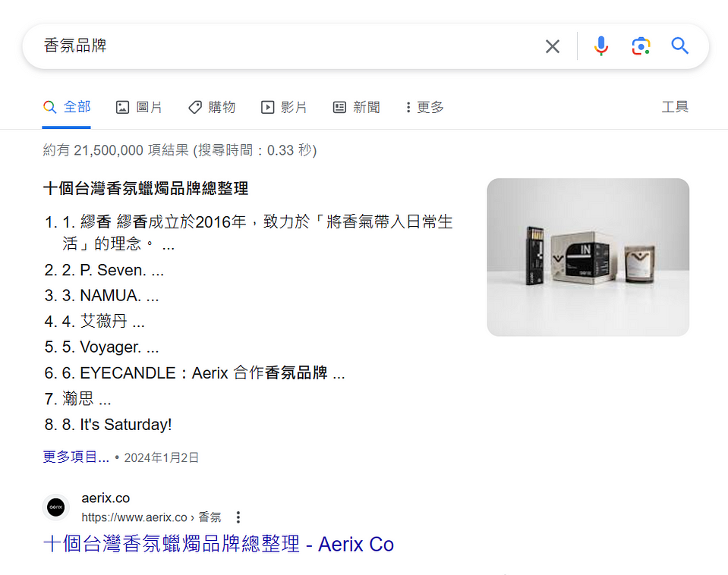
Task: Click list item 4. 艾薇丹
Action: [x=95, y=321]
